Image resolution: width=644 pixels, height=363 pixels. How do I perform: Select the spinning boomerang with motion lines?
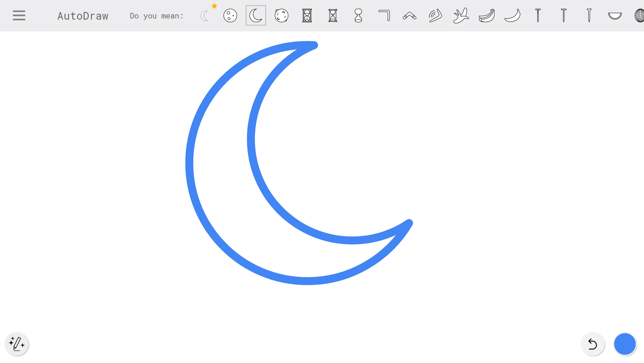point(435,16)
